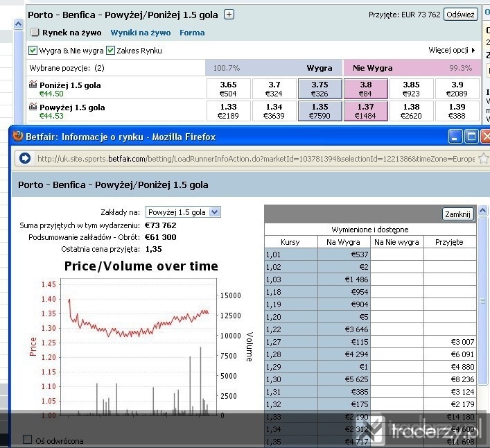Click the Przyjęte column header
The image size is (490, 448).
click(x=449, y=242)
